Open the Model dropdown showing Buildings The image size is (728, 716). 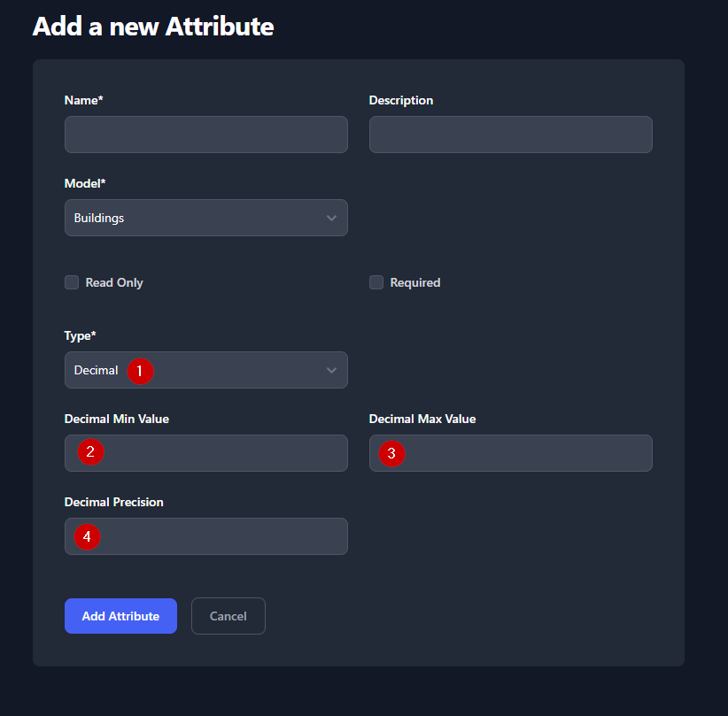(x=205, y=218)
